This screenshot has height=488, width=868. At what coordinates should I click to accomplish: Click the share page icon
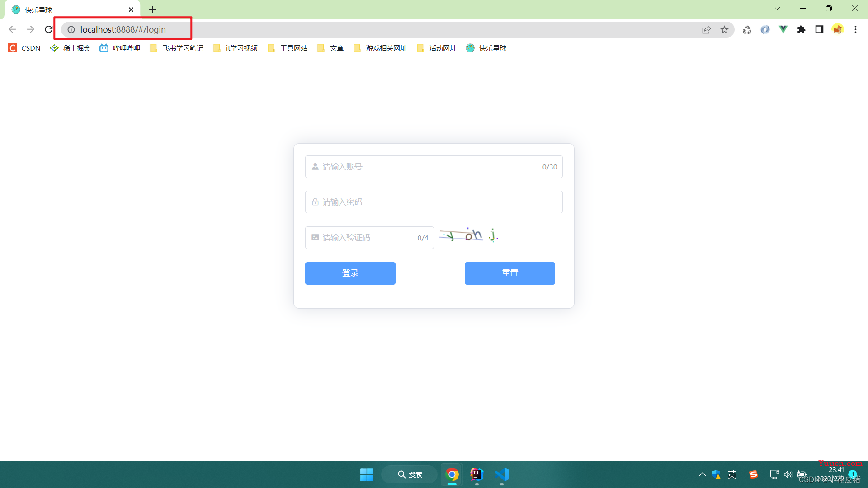(706, 29)
